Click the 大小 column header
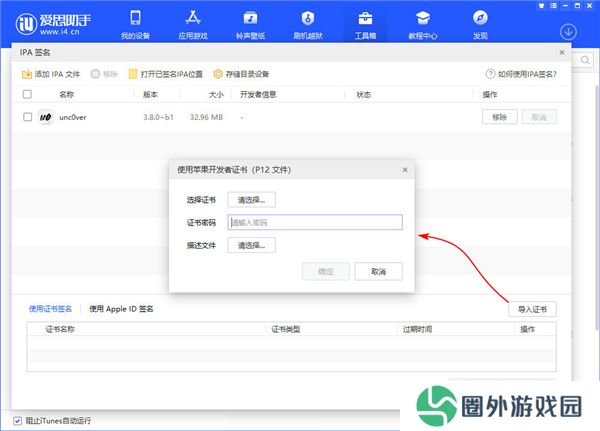Image resolution: width=600 pixels, height=431 pixels. [216, 95]
